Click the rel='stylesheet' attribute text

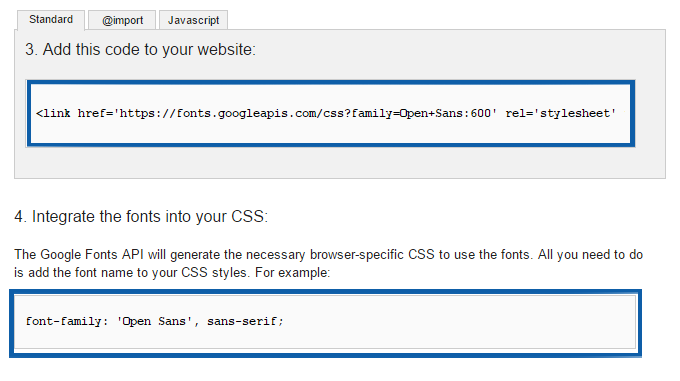coord(560,114)
